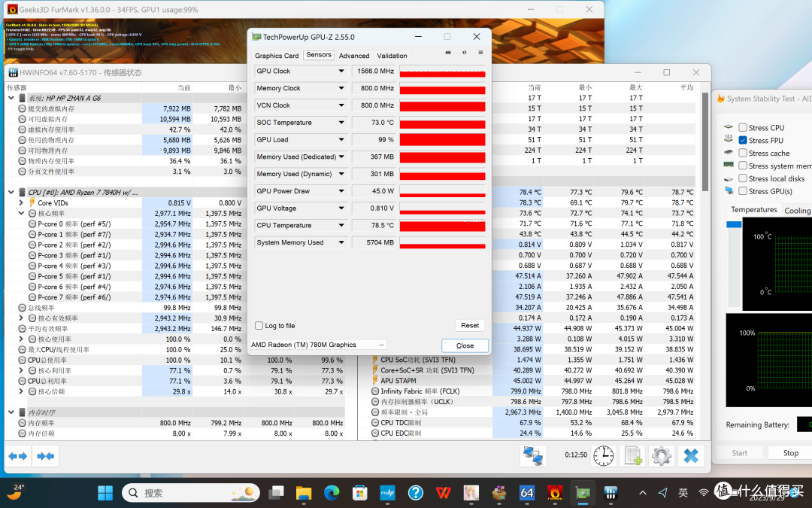Click Stop in System Stability Test
The width and height of the screenshot is (812, 508).
pos(790,453)
